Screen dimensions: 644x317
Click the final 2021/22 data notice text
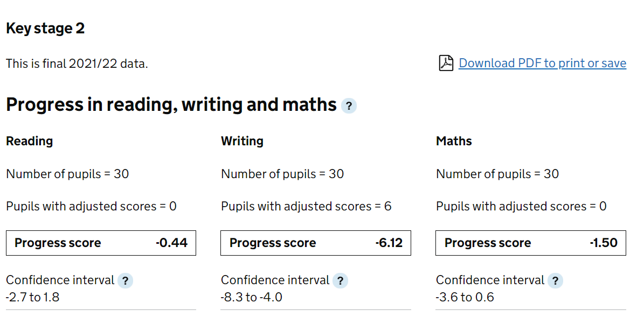pyautogui.click(x=77, y=64)
